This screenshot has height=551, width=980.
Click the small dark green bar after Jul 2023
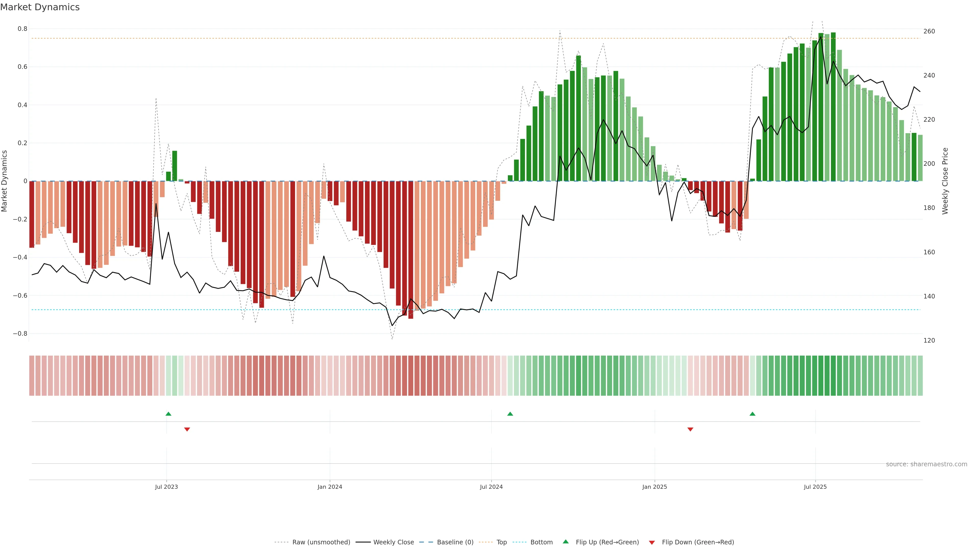(x=168, y=176)
